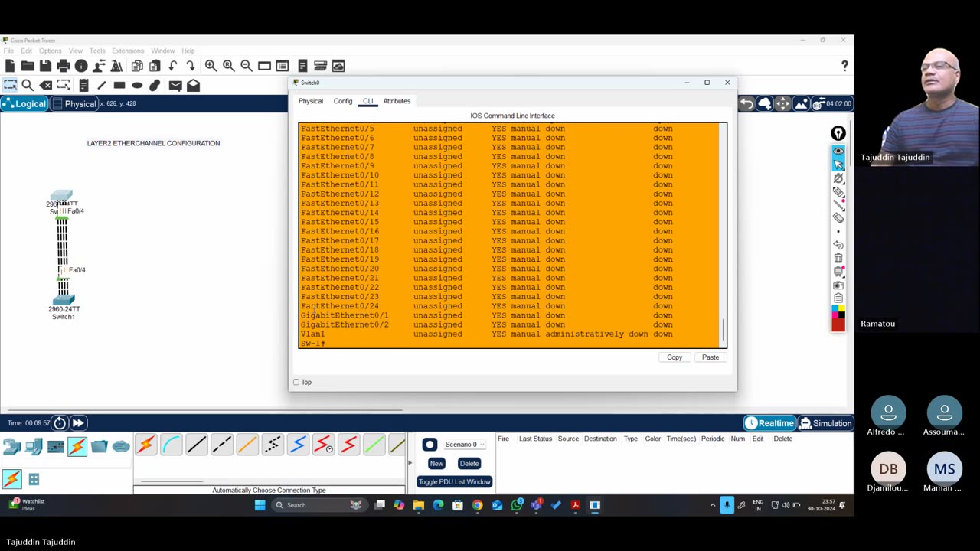
Task: Add a Simple PDU with closed envelope
Action: pyautogui.click(x=175, y=86)
